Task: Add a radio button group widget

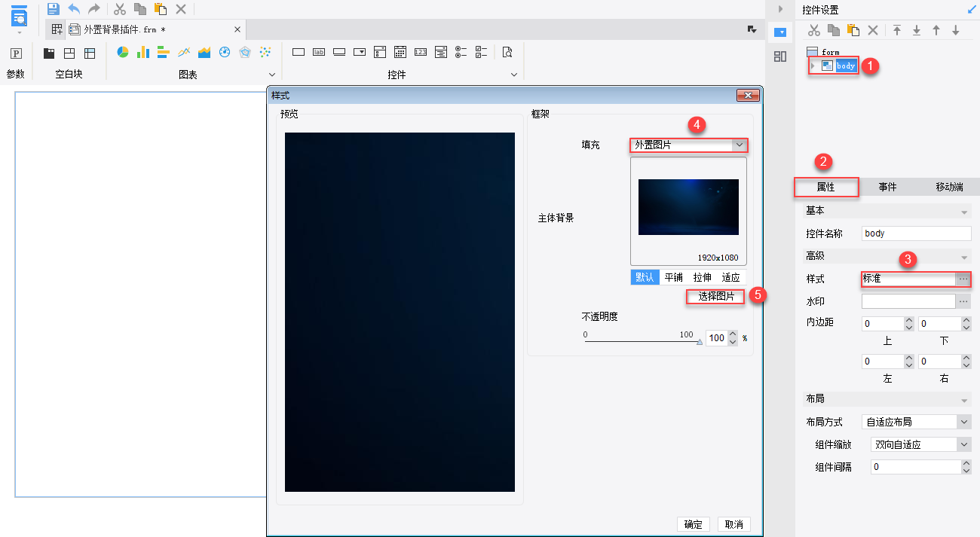Action: tap(461, 52)
